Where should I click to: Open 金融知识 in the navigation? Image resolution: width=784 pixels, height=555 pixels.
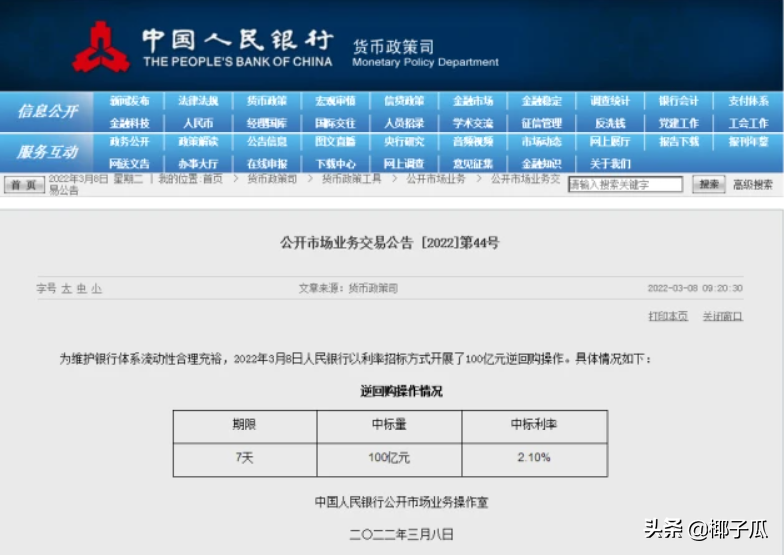click(542, 164)
